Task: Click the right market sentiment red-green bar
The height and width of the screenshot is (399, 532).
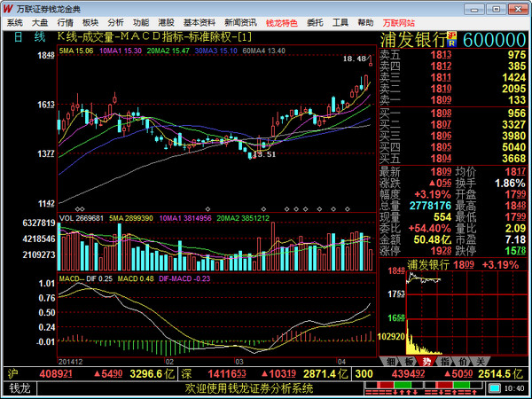Action: pyautogui.click(x=454, y=385)
